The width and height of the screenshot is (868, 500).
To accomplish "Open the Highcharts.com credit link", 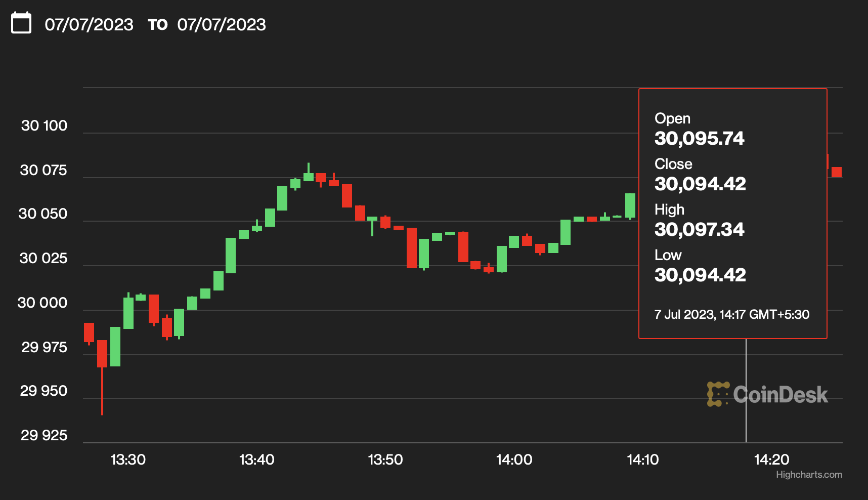I will [x=809, y=475].
